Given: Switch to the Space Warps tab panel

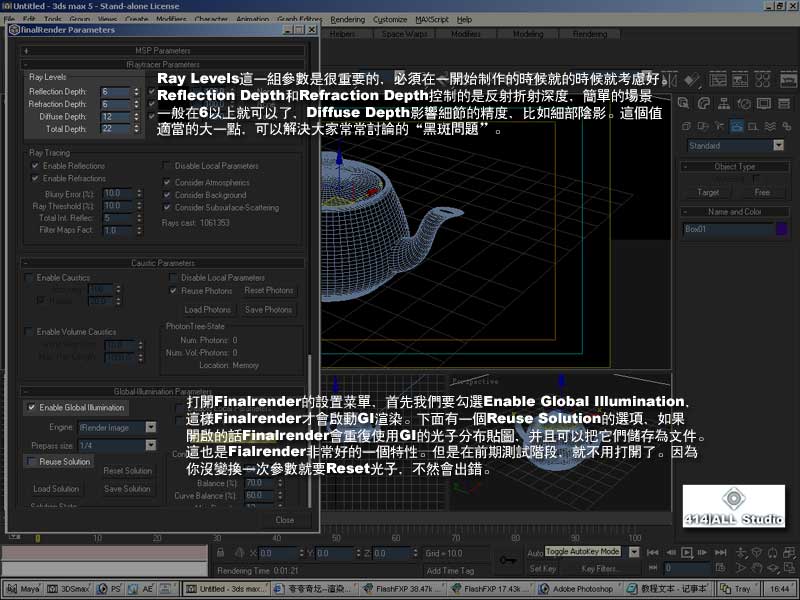Looking at the screenshot, I should pos(405,34).
